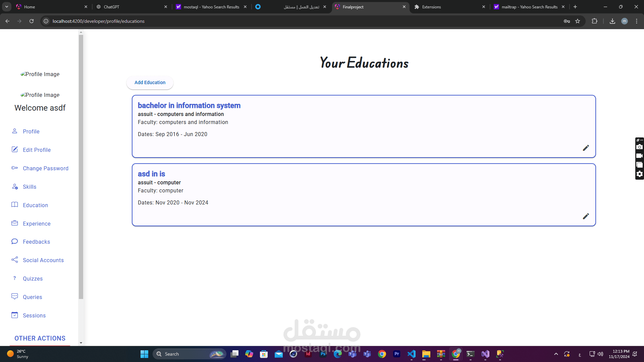Open Skills from sidebar icon
This screenshot has height=362, width=644.
coord(15,187)
